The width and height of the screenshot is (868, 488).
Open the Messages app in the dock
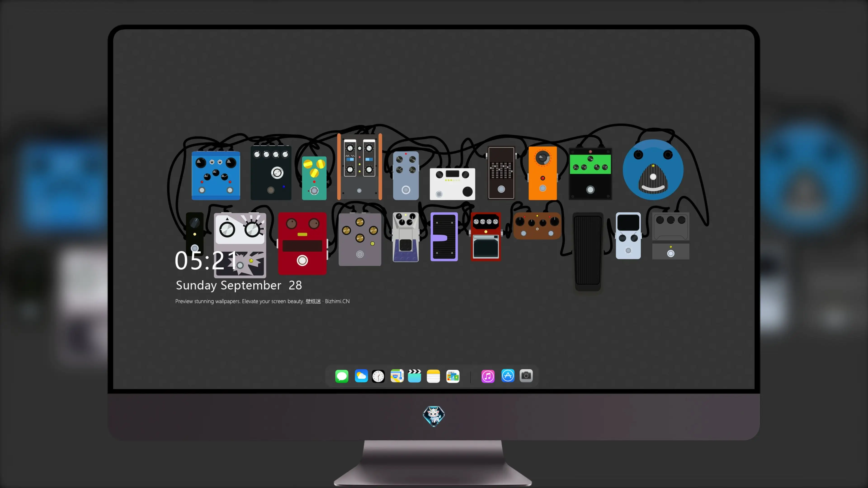pos(342,376)
